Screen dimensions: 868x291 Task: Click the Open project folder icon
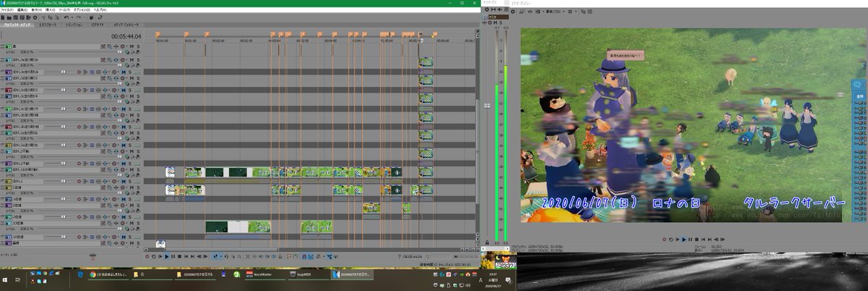(9, 17)
